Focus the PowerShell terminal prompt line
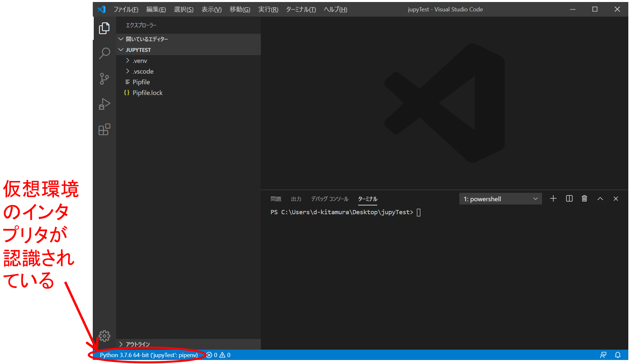Viewport: 630px width, 364px height. point(346,212)
